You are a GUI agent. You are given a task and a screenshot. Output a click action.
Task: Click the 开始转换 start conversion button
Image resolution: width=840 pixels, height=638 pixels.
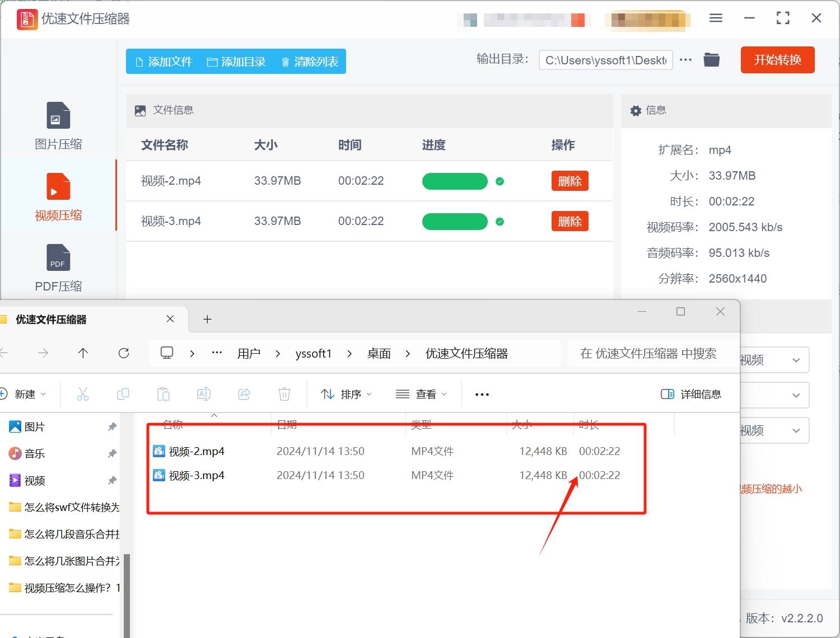point(777,60)
